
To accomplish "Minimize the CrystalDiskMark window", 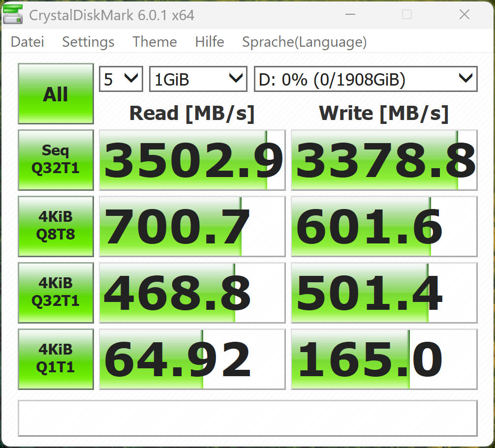I will click(349, 15).
